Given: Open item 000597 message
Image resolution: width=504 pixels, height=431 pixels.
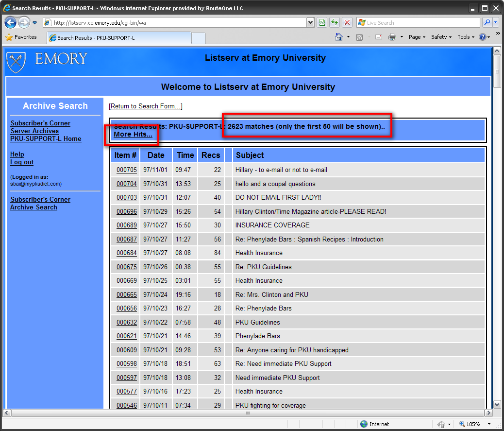Looking at the screenshot, I should click(x=127, y=378).
